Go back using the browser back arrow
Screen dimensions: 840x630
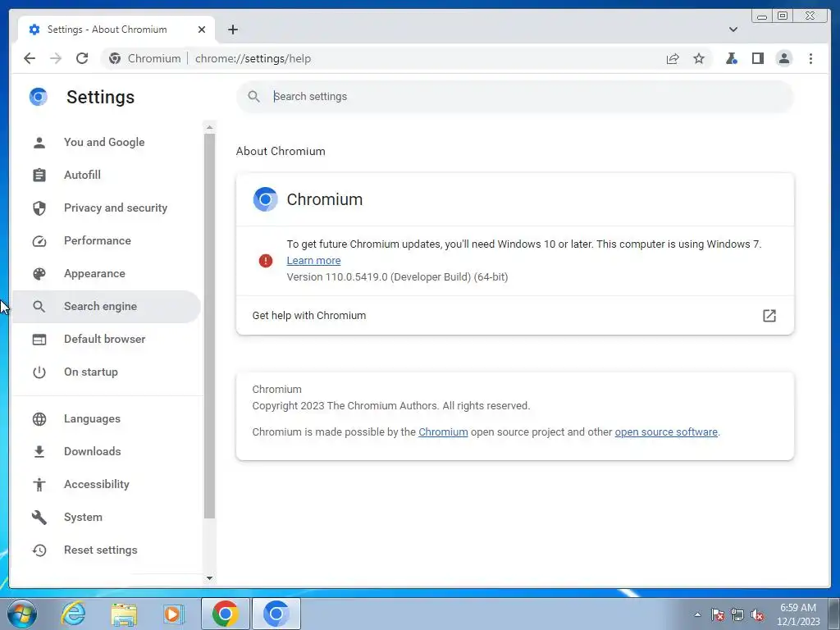tap(30, 58)
